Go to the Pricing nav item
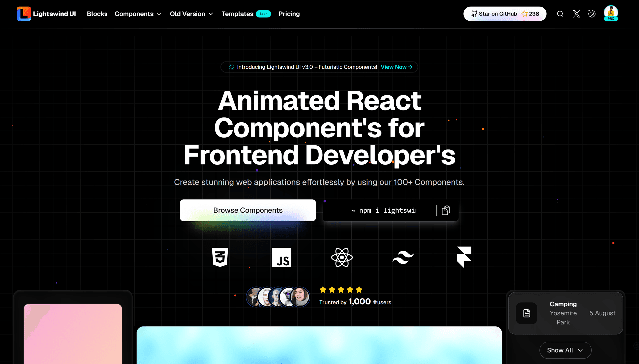The height and width of the screenshot is (364, 639). click(x=289, y=14)
